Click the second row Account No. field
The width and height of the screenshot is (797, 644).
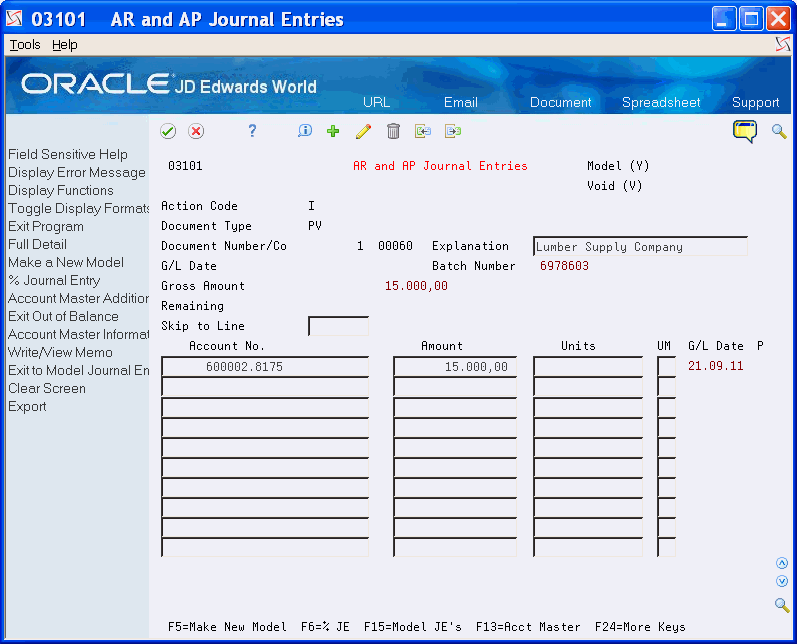tap(265, 387)
